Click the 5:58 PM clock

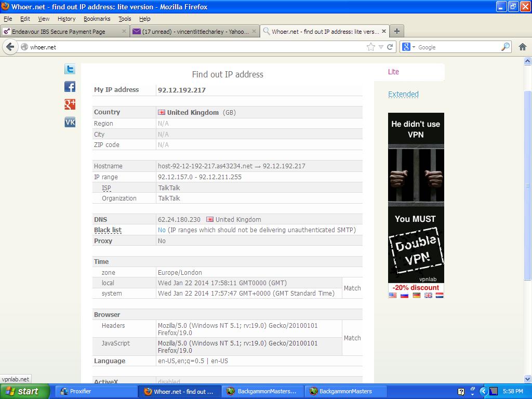[x=513, y=391]
